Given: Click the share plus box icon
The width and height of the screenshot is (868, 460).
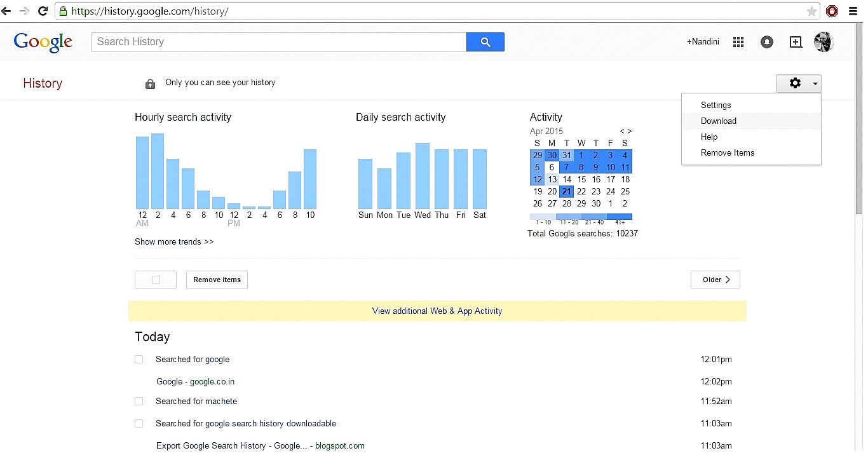Looking at the screenshot, I should 796,42.
